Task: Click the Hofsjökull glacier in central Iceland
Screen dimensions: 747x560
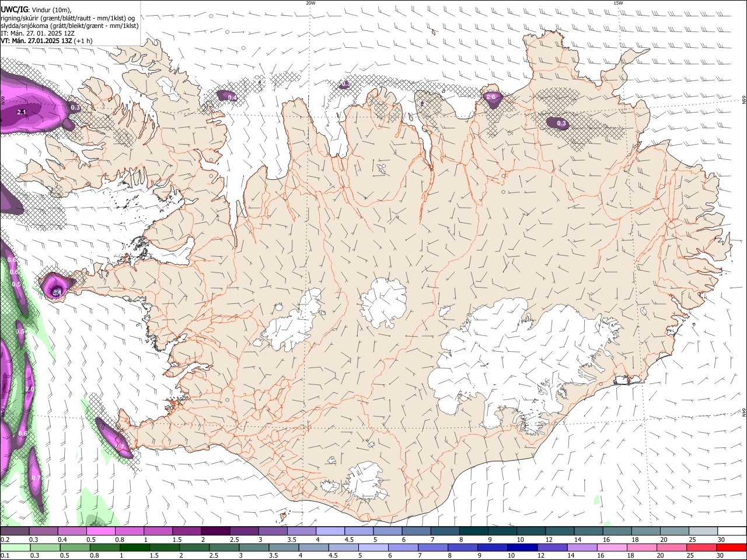Action: click(x=383, y=303)
